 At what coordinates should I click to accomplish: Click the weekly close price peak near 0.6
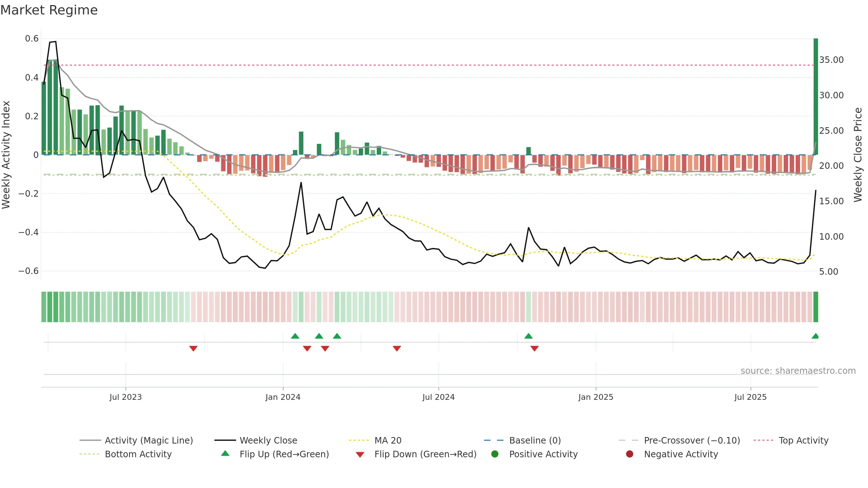tap(55, 42)
